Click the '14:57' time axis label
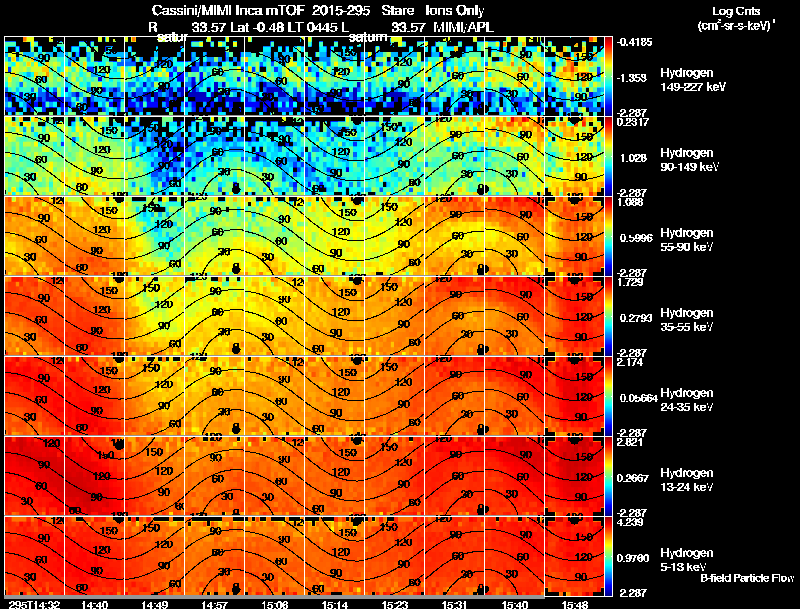 [214, 604]
